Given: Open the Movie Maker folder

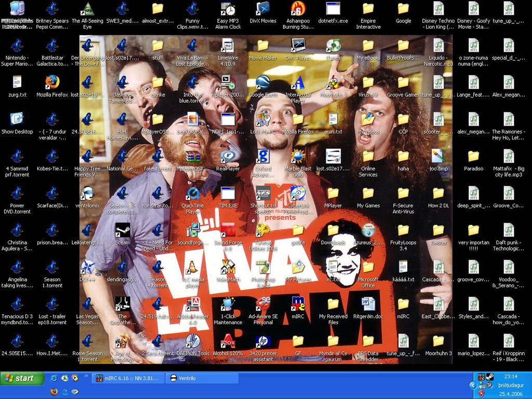Looking at the screenshot, I should point(263,49).
